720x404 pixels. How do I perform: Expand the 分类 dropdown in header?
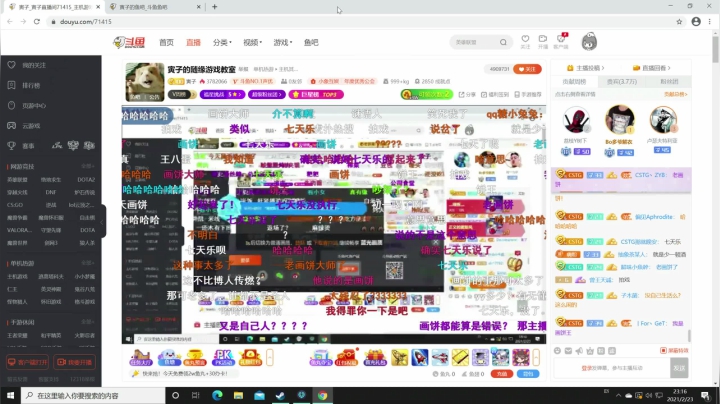[x=222, y=42]
